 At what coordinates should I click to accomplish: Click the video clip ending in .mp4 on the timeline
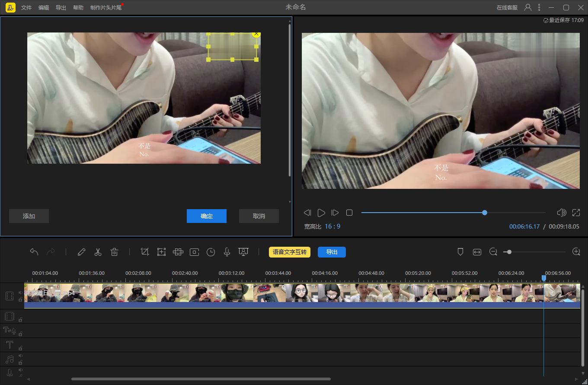302,296
